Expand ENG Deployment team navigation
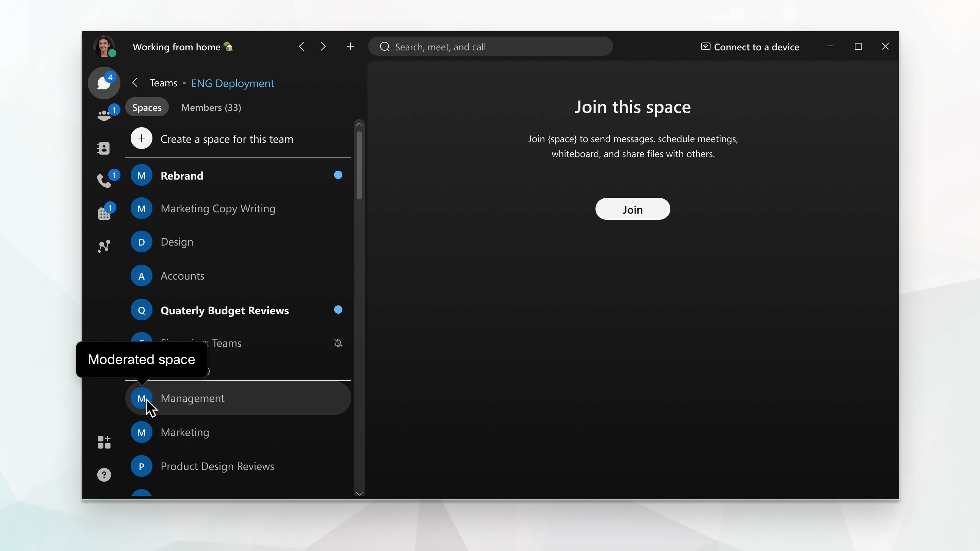980x551 pixels. point(232,83)
